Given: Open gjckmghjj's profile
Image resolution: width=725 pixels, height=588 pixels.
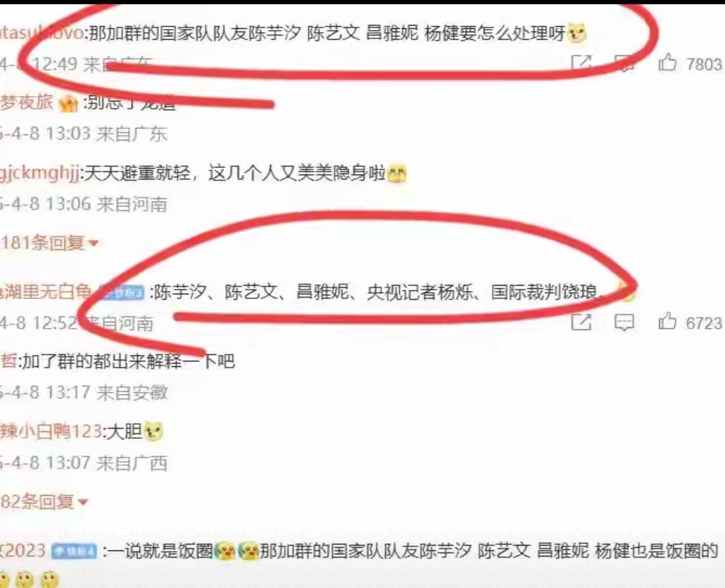Looking at the screenshot, I should pyautogui.click(x=40, y=173).
